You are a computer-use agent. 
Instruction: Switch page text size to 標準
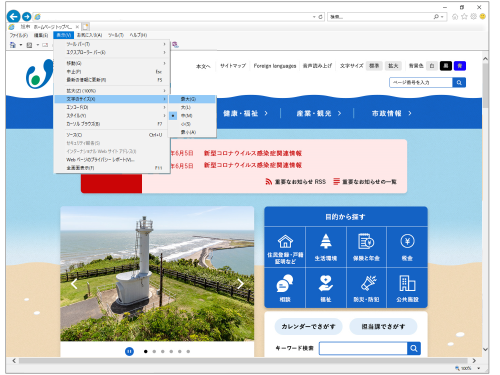tap(374, 66)
